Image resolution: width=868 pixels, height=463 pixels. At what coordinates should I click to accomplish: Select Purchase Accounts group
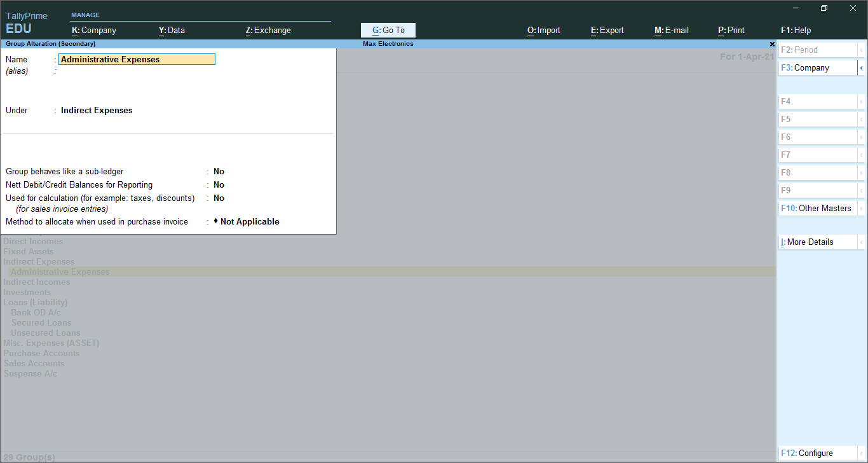(x=41, y=353)
